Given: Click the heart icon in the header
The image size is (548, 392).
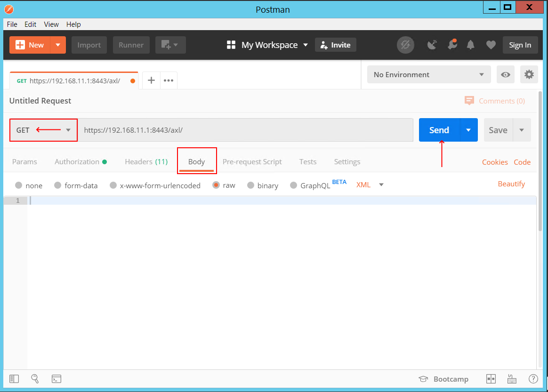Looking at the screenshot, I should (x=491, y=45).
